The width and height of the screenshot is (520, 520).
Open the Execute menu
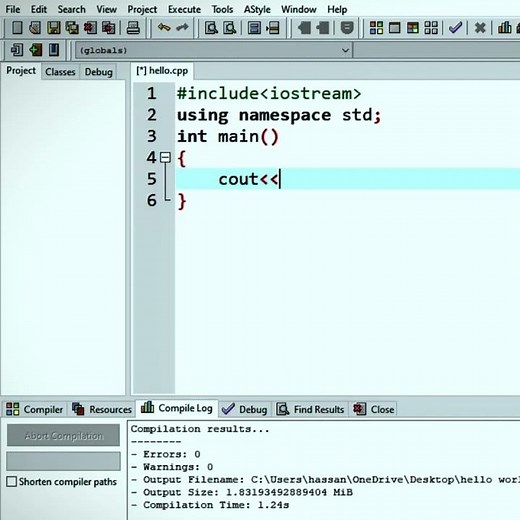click(x=184, y=9)
